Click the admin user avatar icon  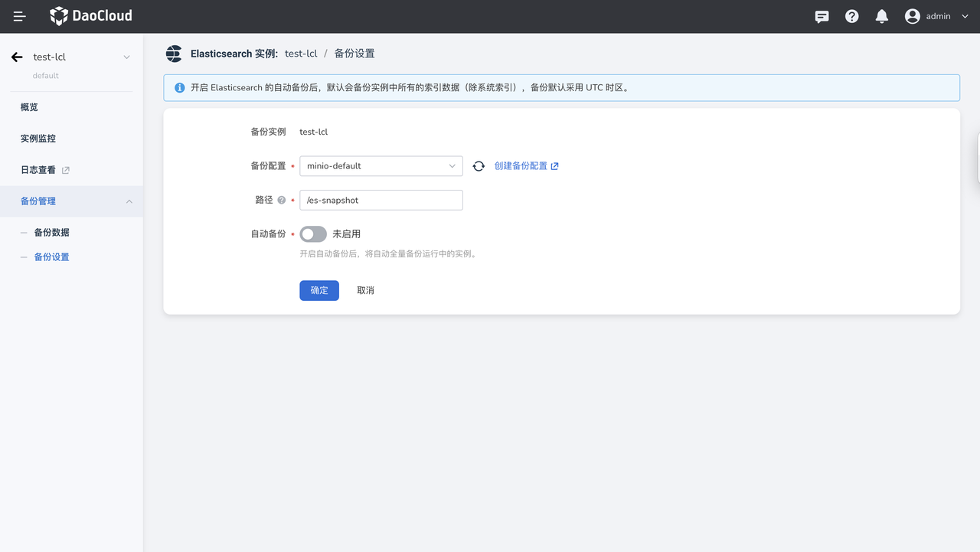point(912,16)
